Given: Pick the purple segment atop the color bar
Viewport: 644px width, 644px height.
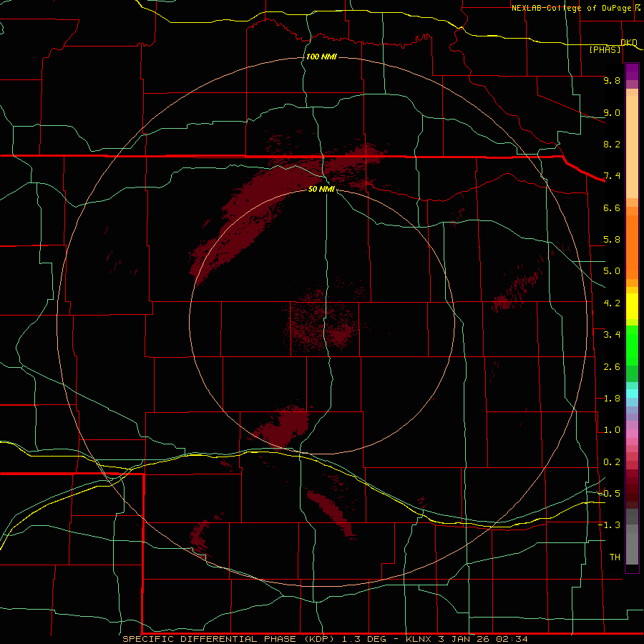Looking at the screenshot, I should (632, 72).
